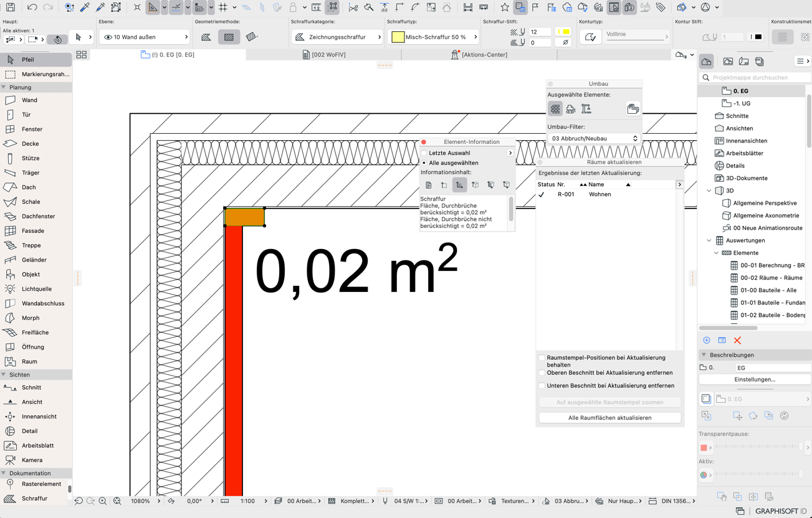
Task: Collapse the Elemente tree node
Action: pos(717,253)
